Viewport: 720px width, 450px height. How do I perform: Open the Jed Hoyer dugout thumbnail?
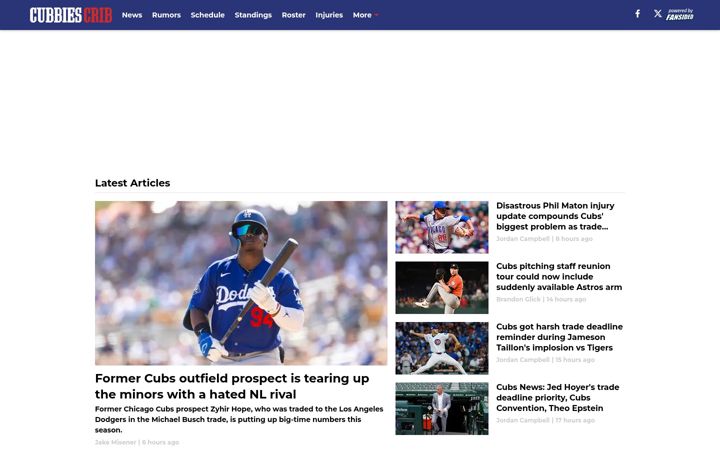coord(442,409)
